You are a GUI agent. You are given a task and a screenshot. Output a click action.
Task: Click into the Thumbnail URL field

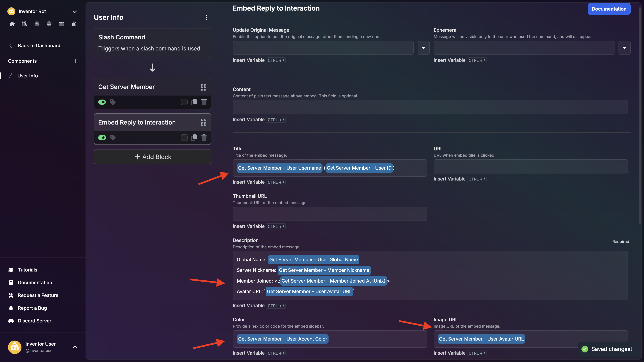[330, 214]
